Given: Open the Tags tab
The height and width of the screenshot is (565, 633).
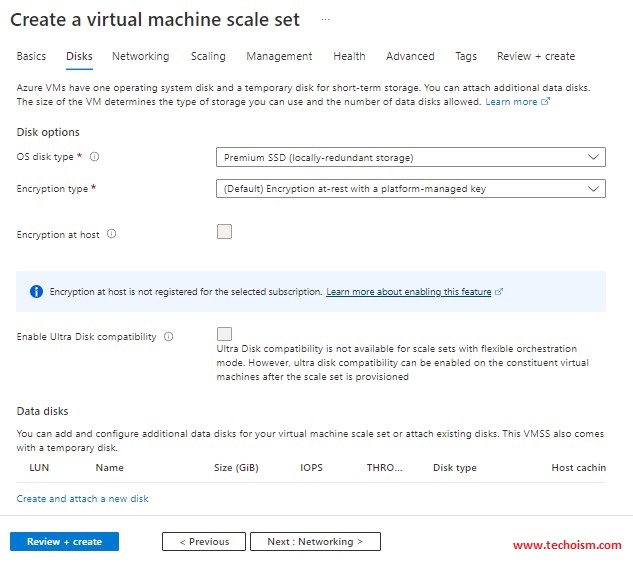Looking at the screenshot, I should click(x=466, y=56).
